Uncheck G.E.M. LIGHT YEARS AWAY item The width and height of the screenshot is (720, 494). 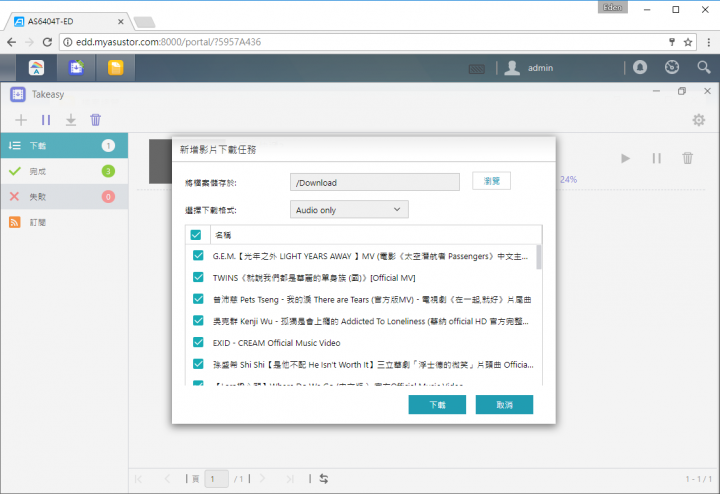click(x=198, y=255)
